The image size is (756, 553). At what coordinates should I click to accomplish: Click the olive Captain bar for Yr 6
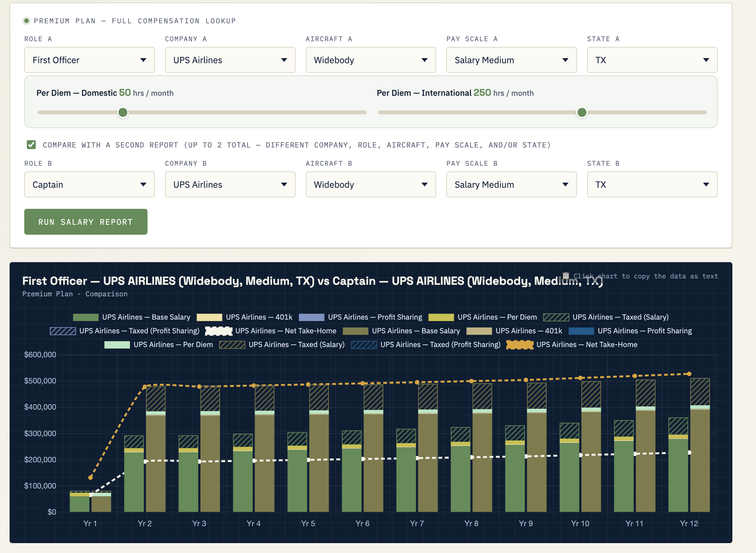[374, 463]
